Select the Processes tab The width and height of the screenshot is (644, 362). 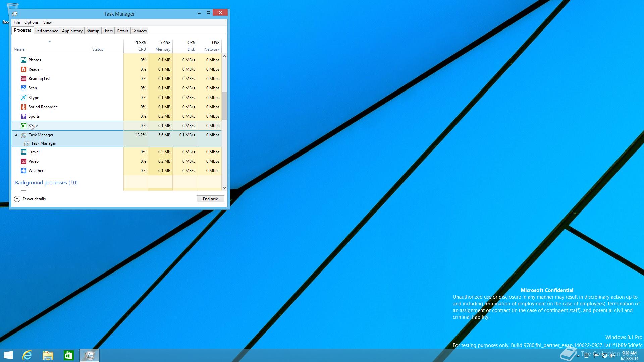22,30
